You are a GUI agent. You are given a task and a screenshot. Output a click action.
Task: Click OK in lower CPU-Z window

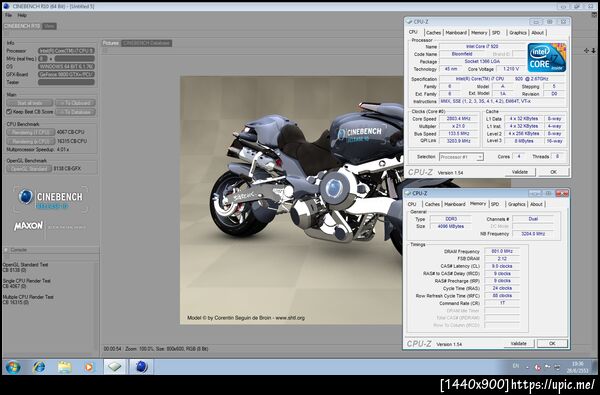pyautogui.click(x=552, y=344)
